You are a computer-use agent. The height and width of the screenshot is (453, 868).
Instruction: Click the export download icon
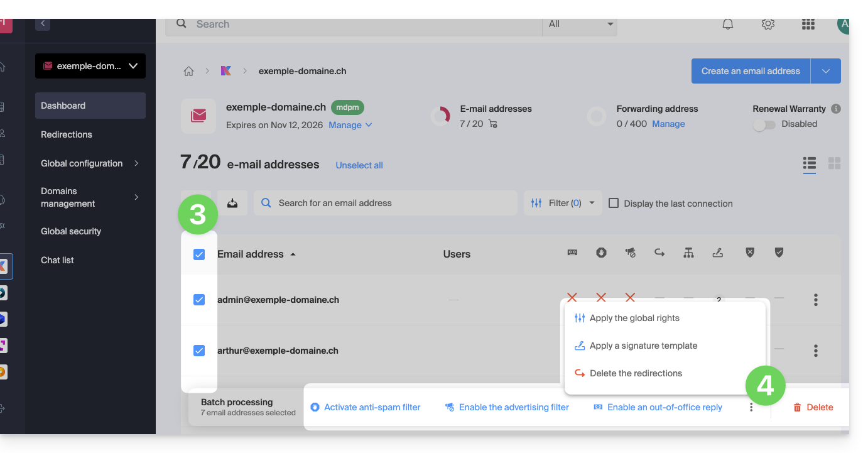tap(232, 203)
